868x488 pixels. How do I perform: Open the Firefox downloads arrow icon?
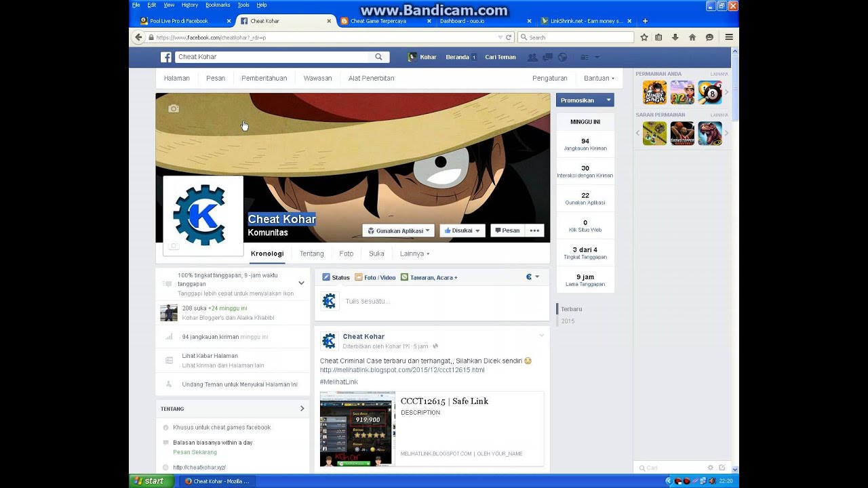pos(675,37)
